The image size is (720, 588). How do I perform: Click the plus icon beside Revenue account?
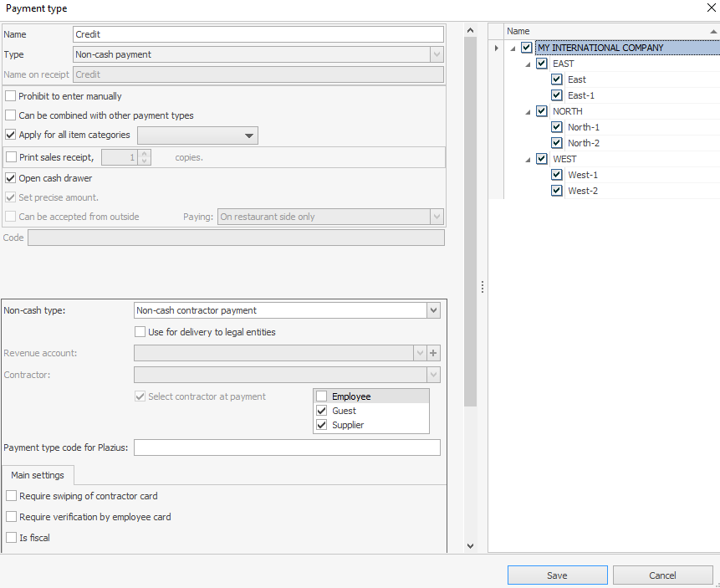click(433, 353)
